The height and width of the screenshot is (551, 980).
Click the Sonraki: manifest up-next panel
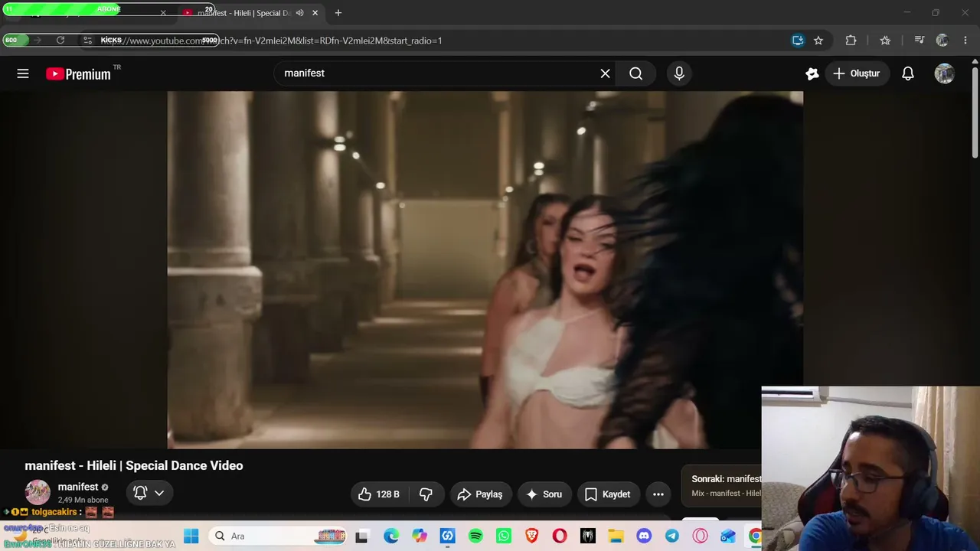(722, 486)
